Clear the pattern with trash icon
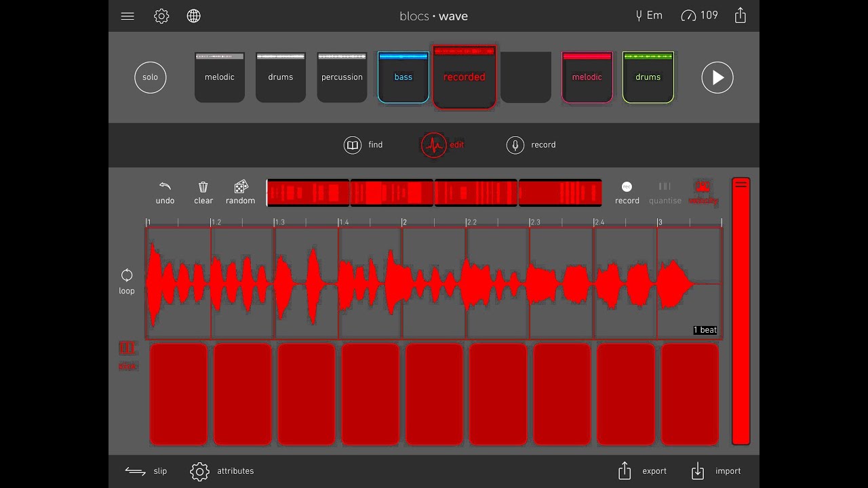 pyautogui.click(x=203, y=192)
